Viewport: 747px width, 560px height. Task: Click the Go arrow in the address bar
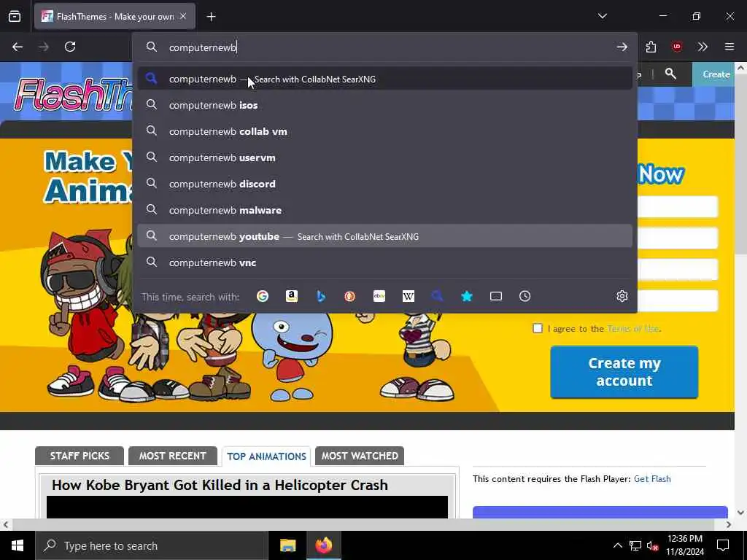tap(622, 47)
